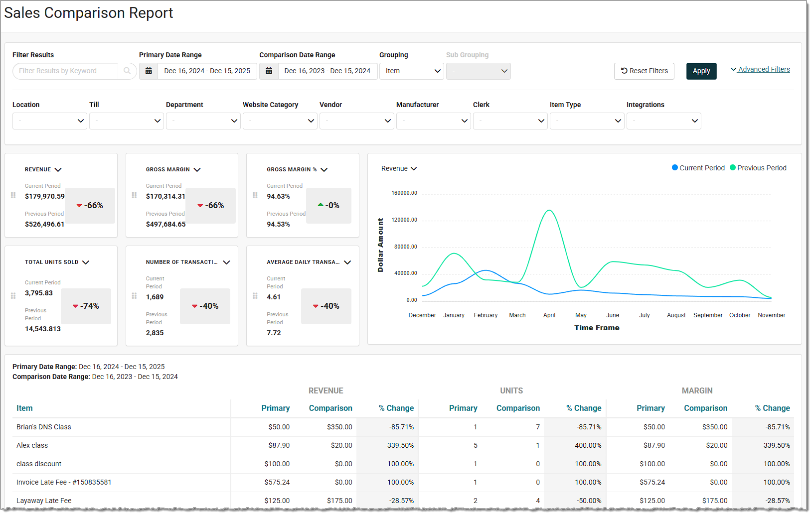Open the Vendor filter dropdown

click(356, 121)
